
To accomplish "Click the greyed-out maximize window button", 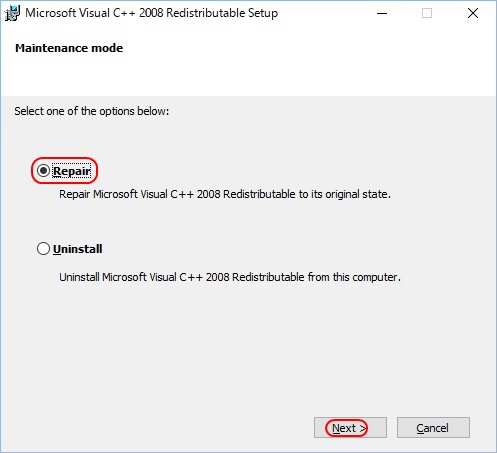I will [x=427, y=13].
